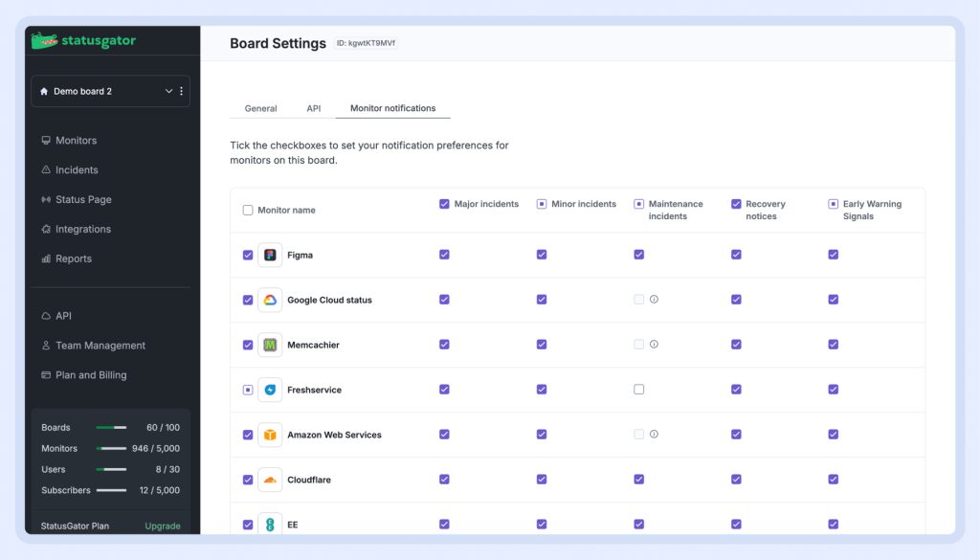
Task: Click the Cloudflare monitor icon
Action: [x=270, y=480]
